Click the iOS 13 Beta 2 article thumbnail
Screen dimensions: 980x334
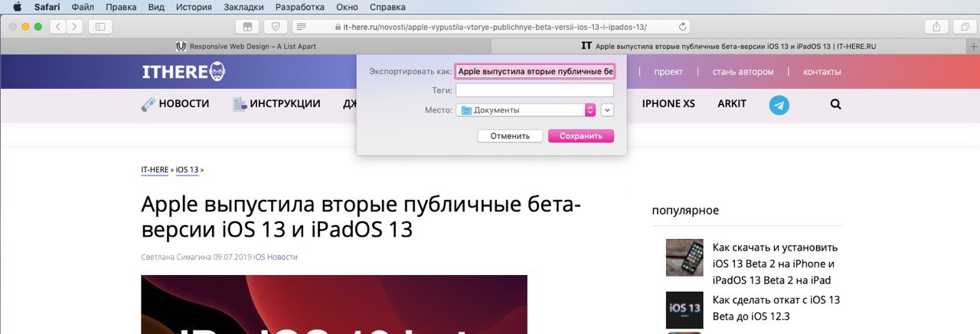pos(684,258)
